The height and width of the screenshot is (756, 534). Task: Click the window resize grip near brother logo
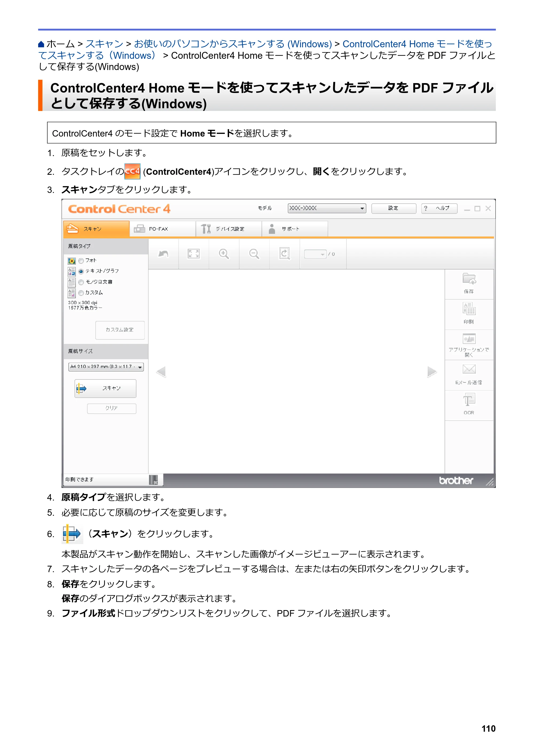pos(490,482)
